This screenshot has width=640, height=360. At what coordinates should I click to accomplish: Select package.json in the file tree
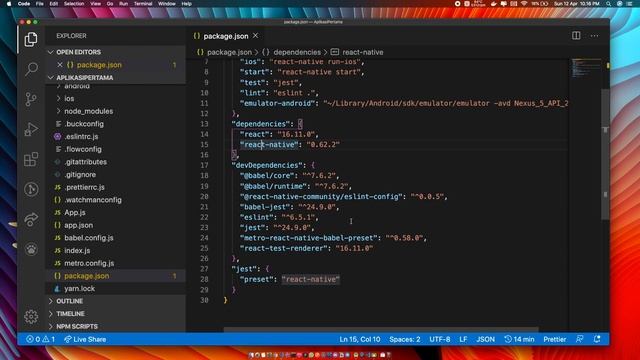(x=87, y=276)
